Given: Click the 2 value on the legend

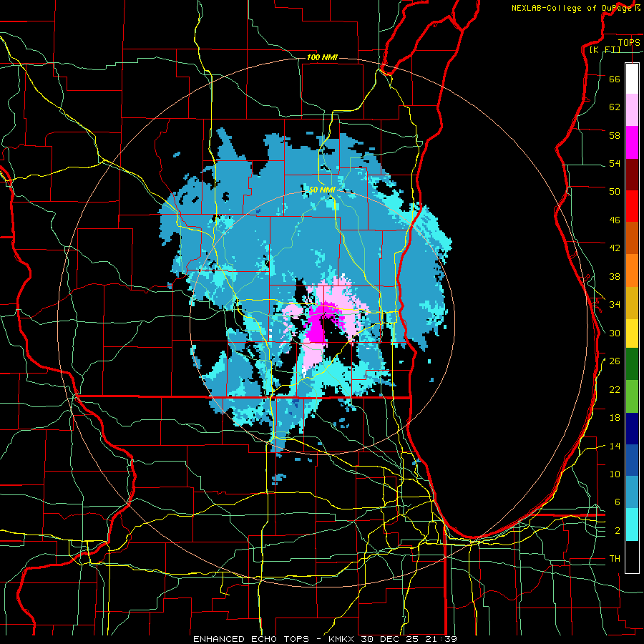Looking at the screenshot, I should [x=617, y=531].
